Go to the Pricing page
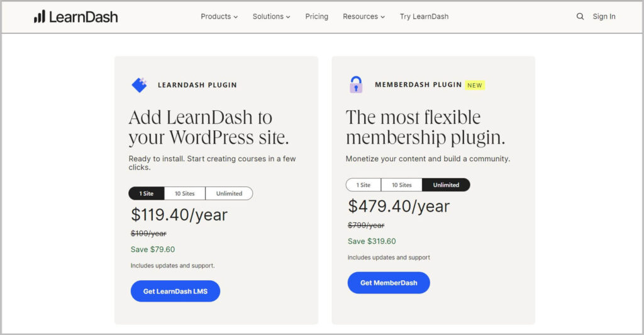This screenshot has height=335, width=644. pyautogui.click(x=316, y=16)
